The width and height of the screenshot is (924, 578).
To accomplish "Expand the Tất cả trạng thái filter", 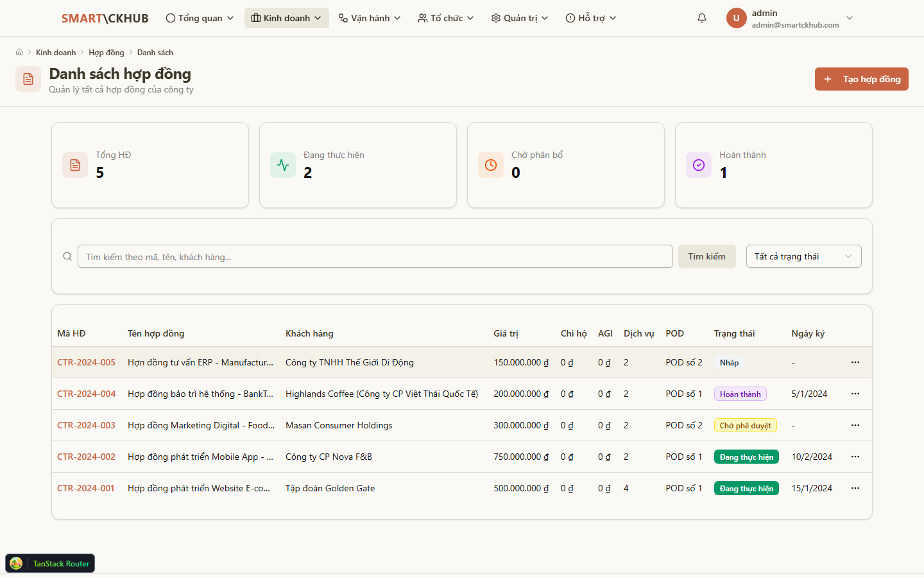I will click(x=803, y=256).
